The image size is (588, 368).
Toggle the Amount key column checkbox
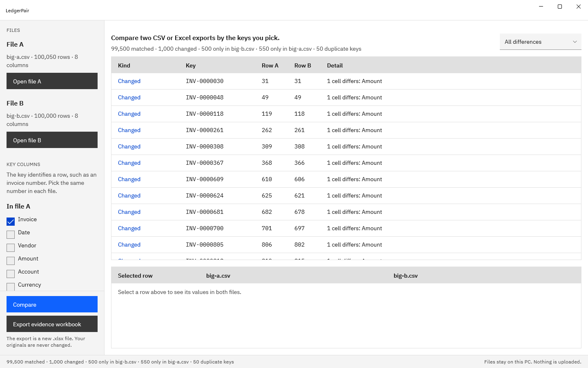tap(11, 261)
